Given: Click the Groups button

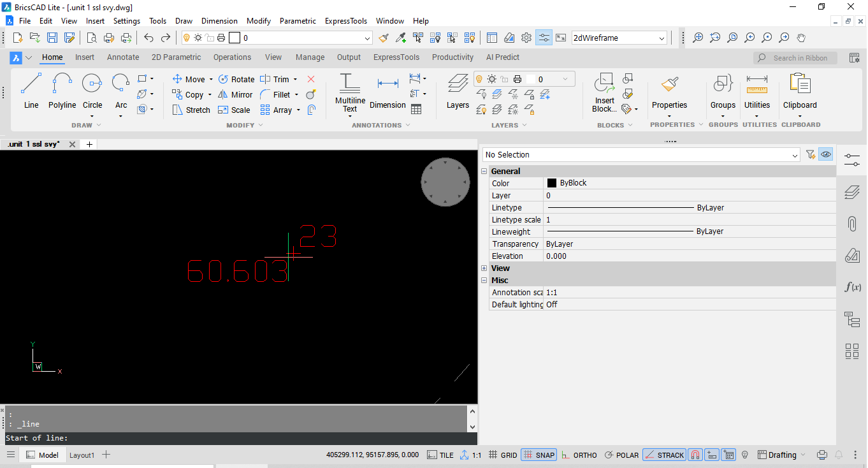Looking at the screenshot, I should coord(723,92).
